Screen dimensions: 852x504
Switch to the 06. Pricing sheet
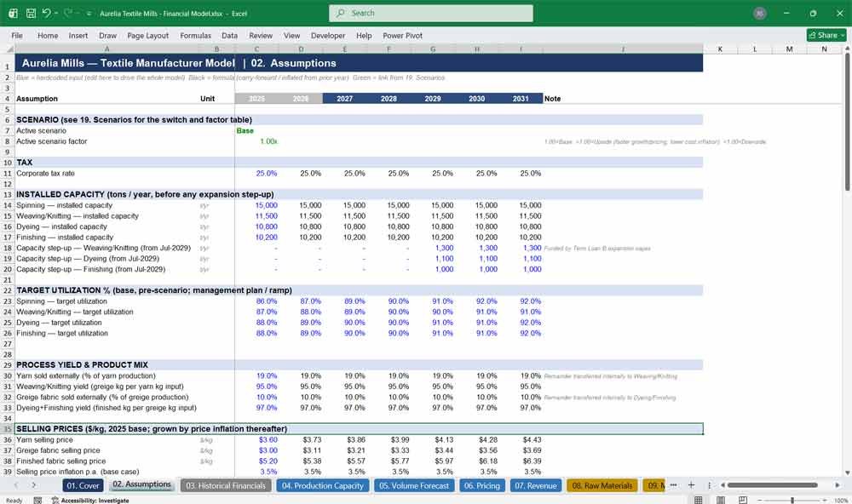pos(482,485)
